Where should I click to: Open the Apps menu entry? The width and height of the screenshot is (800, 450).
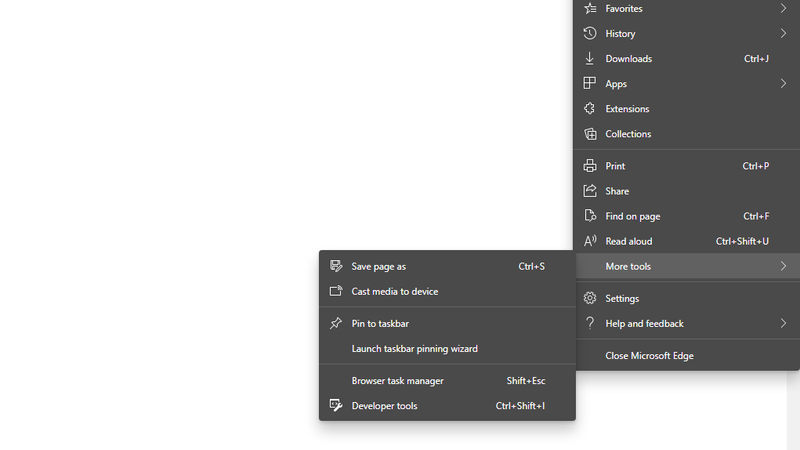coord(686,83)
